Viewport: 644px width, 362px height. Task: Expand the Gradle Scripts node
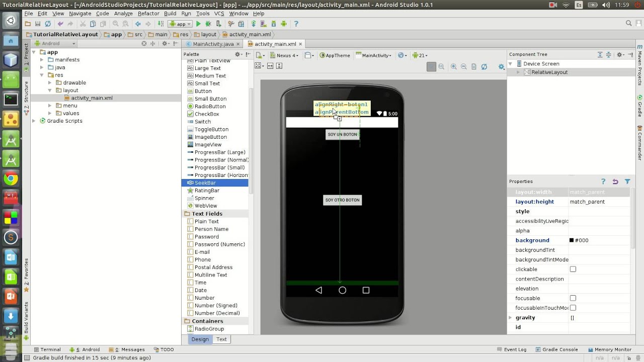coord(34,121)
